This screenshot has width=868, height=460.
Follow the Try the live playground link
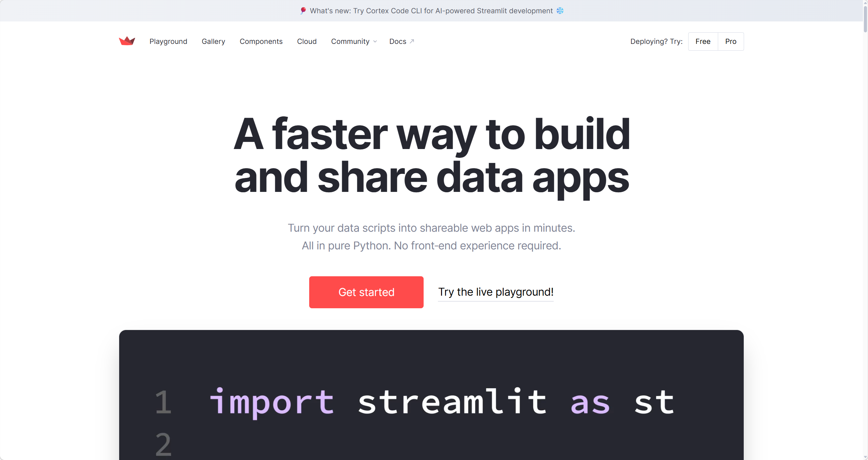[x=495, y=292]
